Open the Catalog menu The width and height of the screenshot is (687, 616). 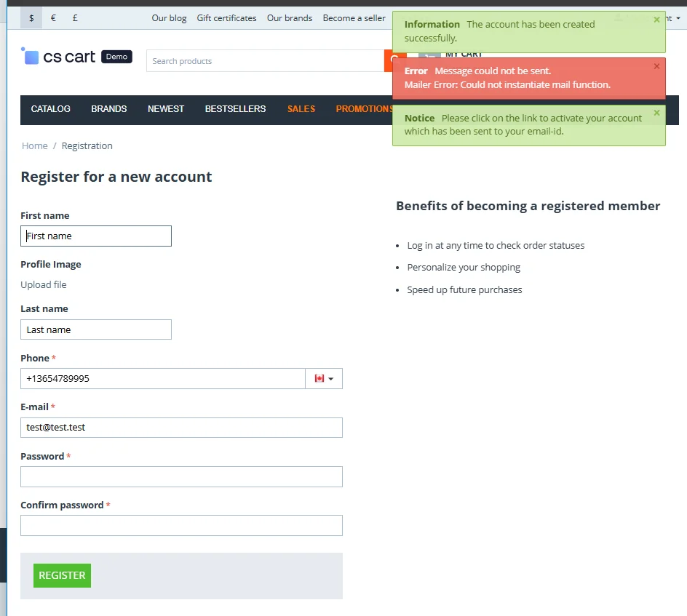tap(51, 109)
